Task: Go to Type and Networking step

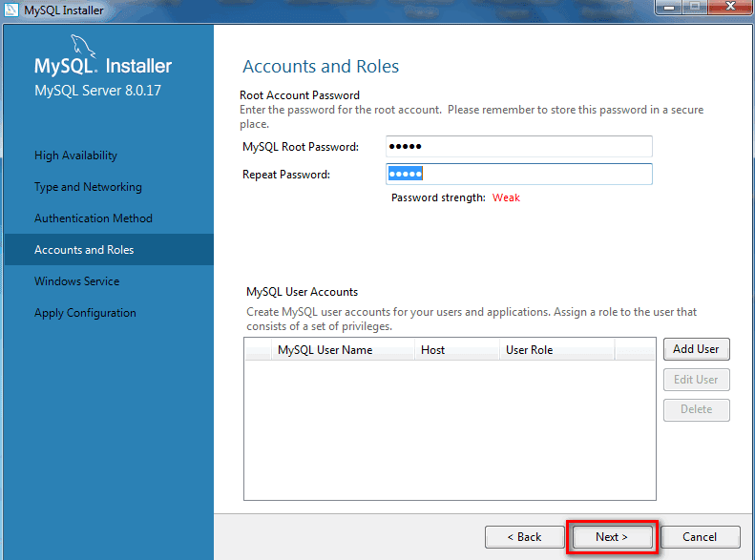Action: pyautogui.click(x=88, y=187)
